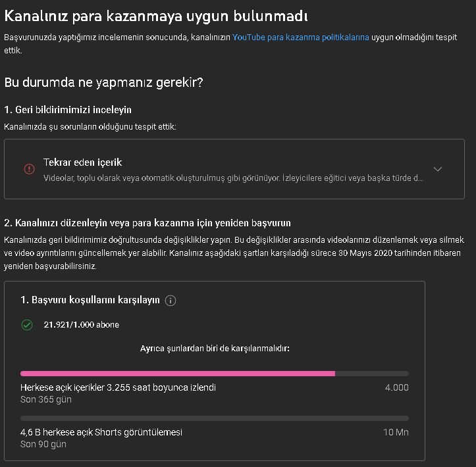
Task: Click the 10 Mn Shorts target value
Action: 396,432
